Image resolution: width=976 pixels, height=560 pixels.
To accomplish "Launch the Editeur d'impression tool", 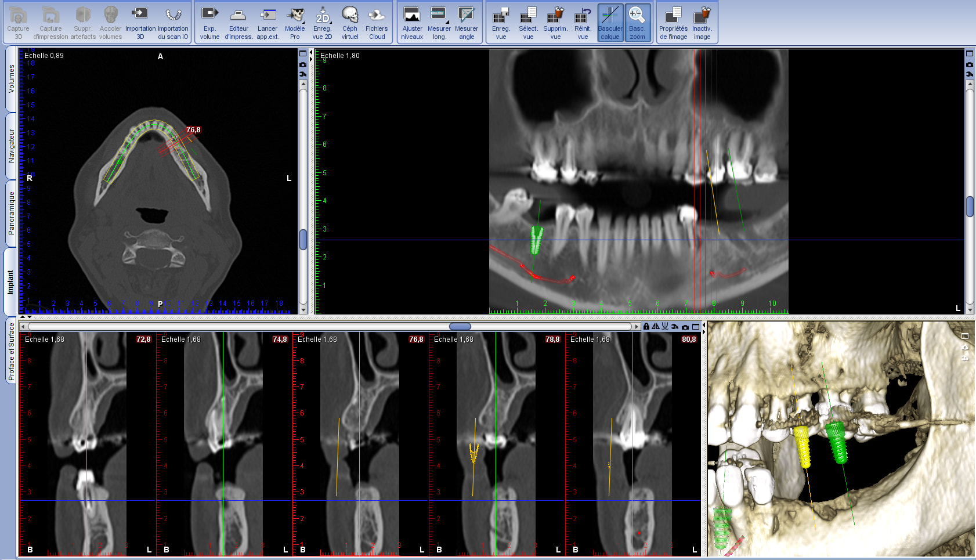I will click(x=238, y=23).
